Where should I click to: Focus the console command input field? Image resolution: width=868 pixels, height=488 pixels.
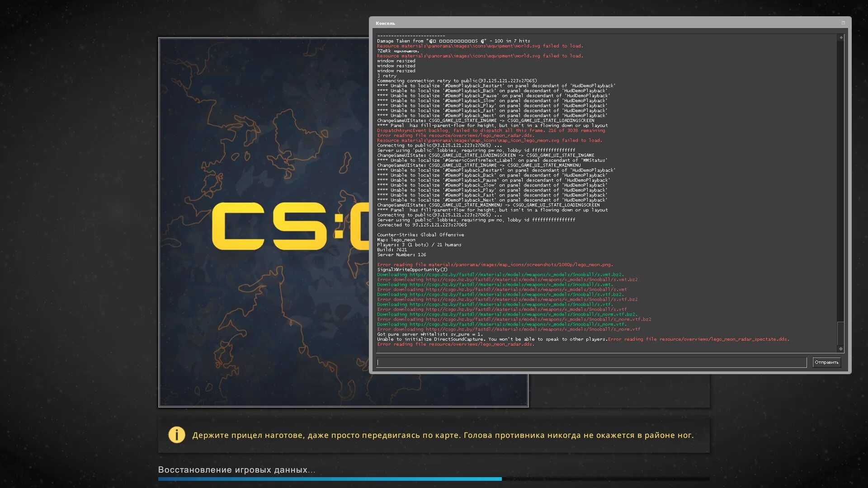click(x=591, y=362)
